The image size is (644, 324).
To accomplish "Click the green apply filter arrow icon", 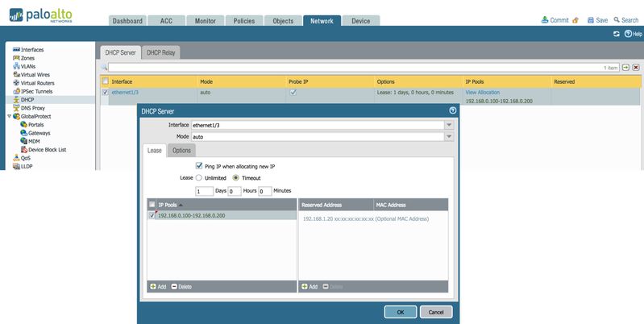I will [x=625, y=68].
